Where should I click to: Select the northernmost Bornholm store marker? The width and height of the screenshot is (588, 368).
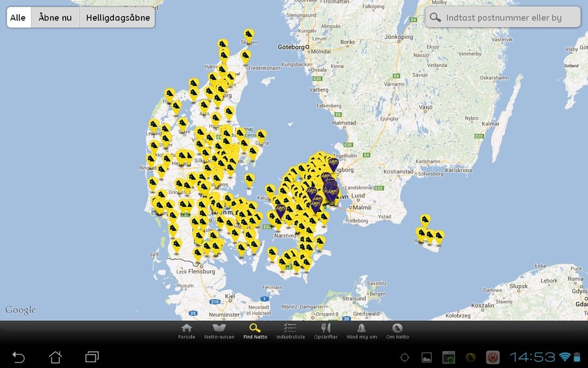[x=425, y=221]
